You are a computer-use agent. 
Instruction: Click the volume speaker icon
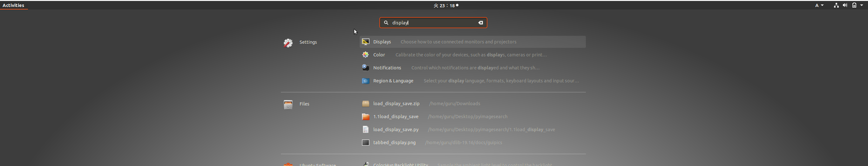[845, 5]
